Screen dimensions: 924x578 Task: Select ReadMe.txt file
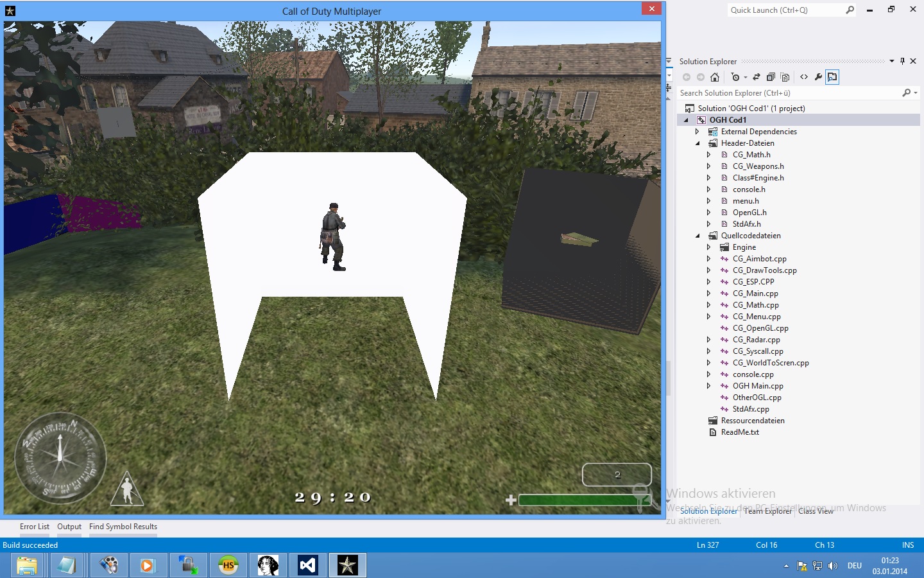point(740,432)
